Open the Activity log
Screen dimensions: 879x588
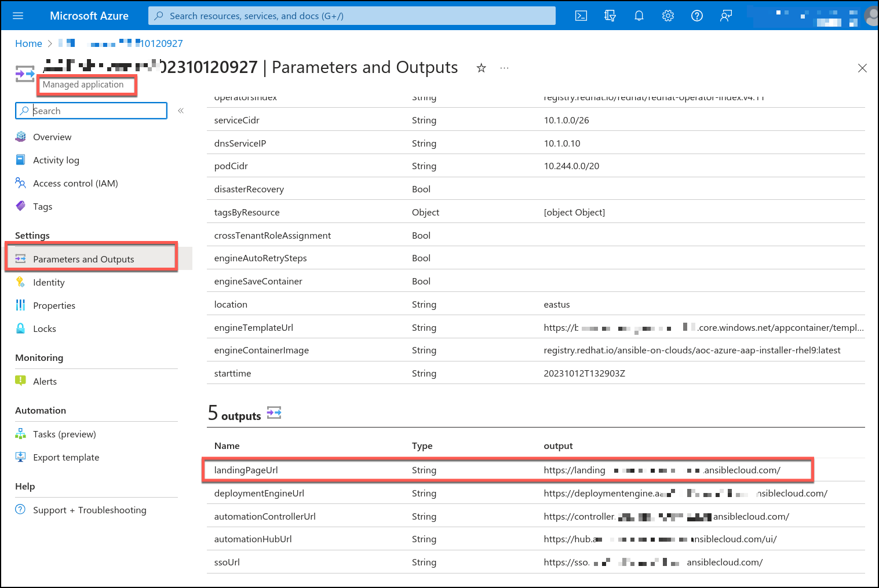point(56,160)
